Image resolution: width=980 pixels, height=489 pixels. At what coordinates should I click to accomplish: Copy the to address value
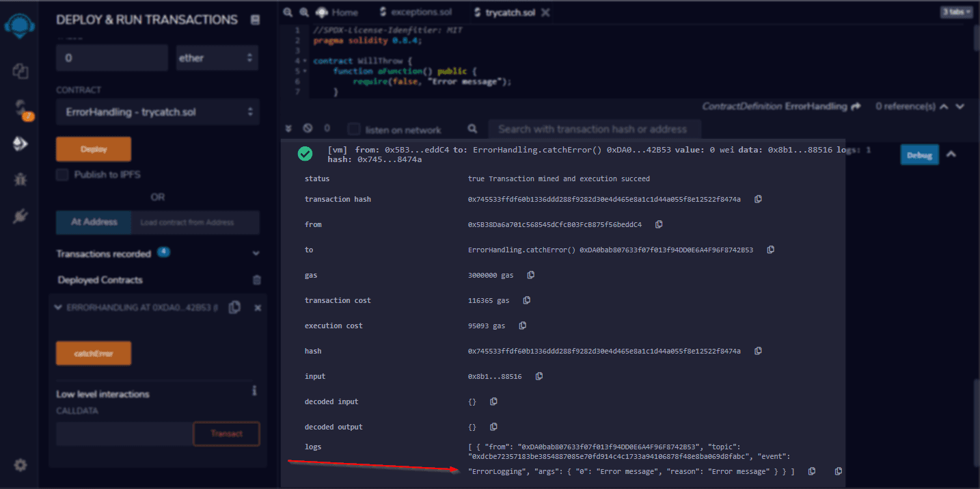click(x=770, y=250)
